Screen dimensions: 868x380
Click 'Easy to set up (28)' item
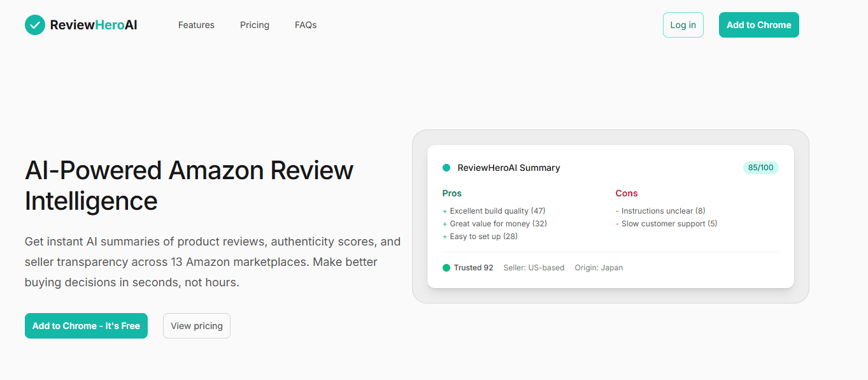(480, 237)
